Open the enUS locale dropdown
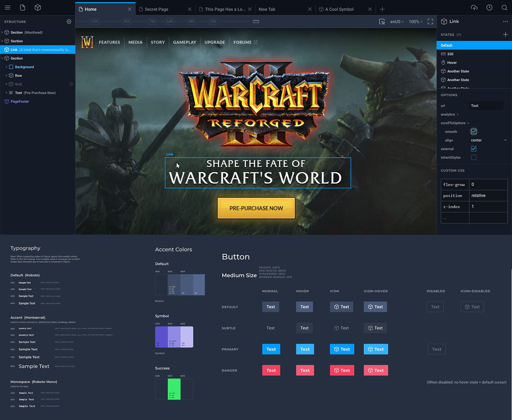This screenshot has height=420, width=512. pos(396,22)
